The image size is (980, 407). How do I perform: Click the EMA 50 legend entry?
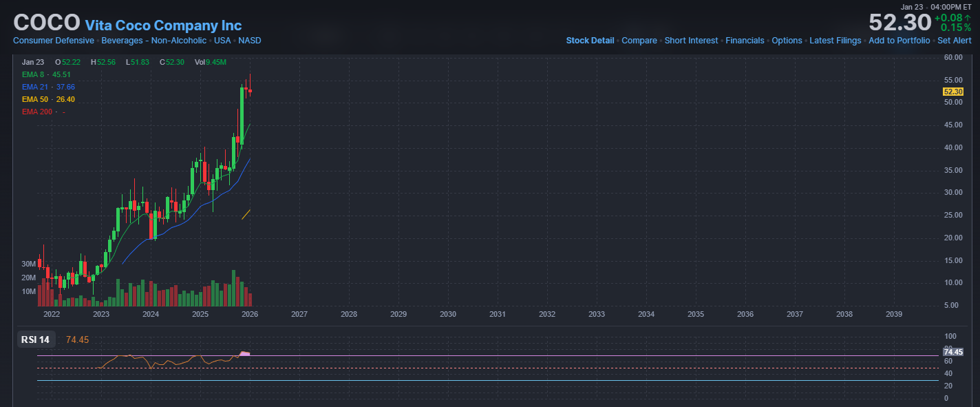pos(48,99)
